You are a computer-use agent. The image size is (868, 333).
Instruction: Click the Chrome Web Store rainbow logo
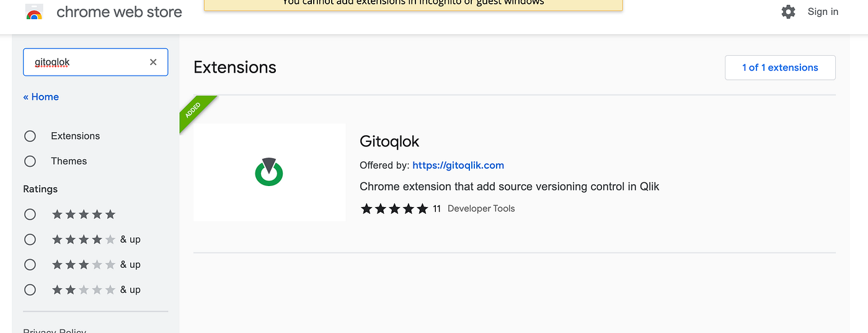(x=35, y=12)
